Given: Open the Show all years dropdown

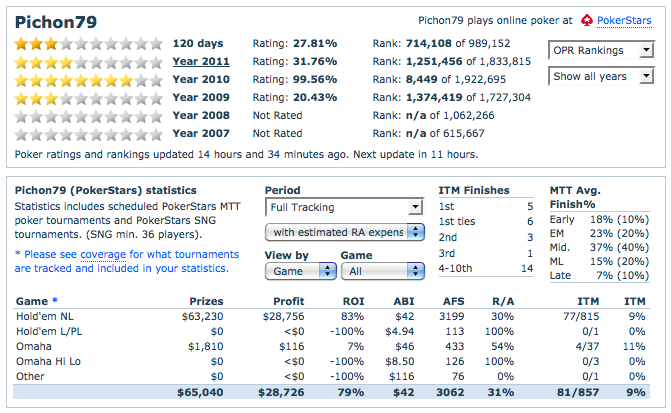Looking at the screenshot, I should coord(601,76).
